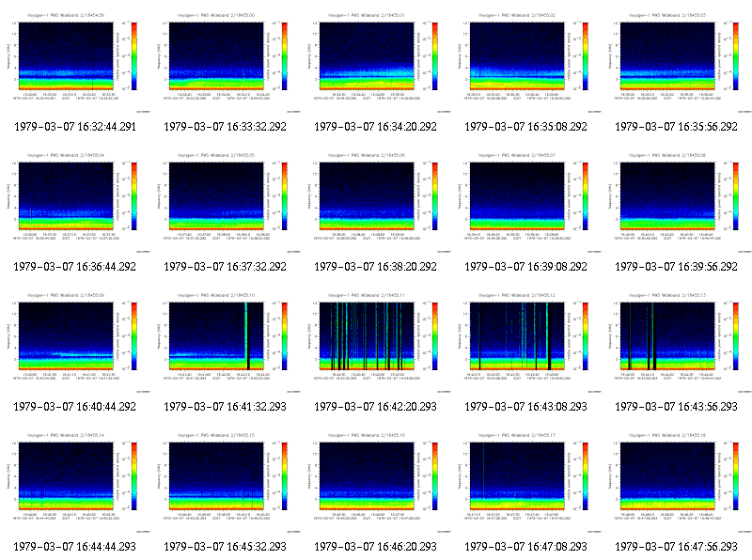The width and height of the screenshot is (752, 560).
Task: Open spectrogram thumbnail for 16:32:44.291
Action: pyautogui.click(x=75, y=61)
